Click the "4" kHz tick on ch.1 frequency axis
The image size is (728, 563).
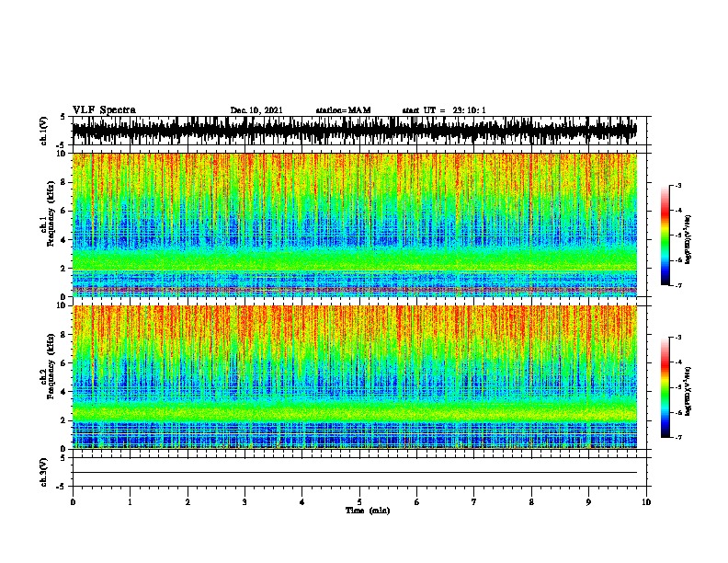[64, 240]
